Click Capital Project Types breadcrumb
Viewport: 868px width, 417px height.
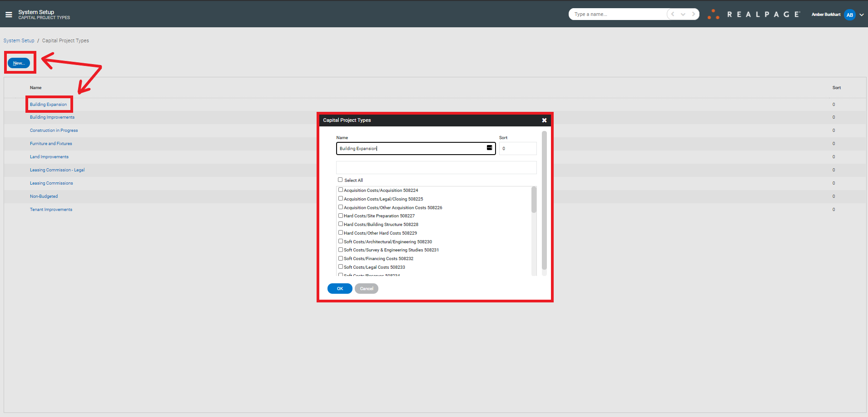(x=65, y=40)
